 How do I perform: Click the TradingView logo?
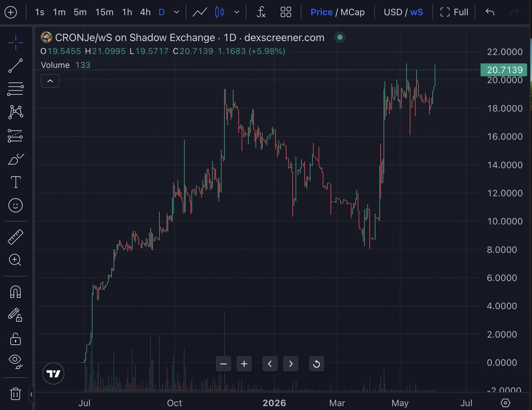(x=54, y=374)
